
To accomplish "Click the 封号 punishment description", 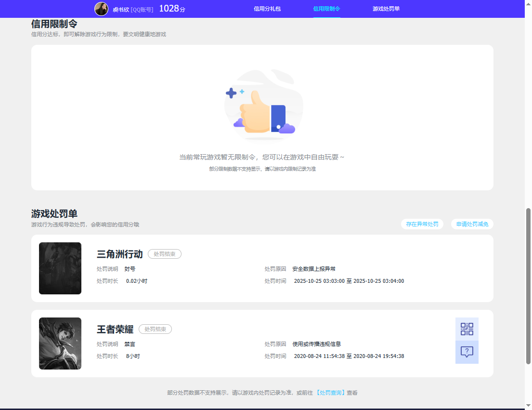I will coord(130,269).
